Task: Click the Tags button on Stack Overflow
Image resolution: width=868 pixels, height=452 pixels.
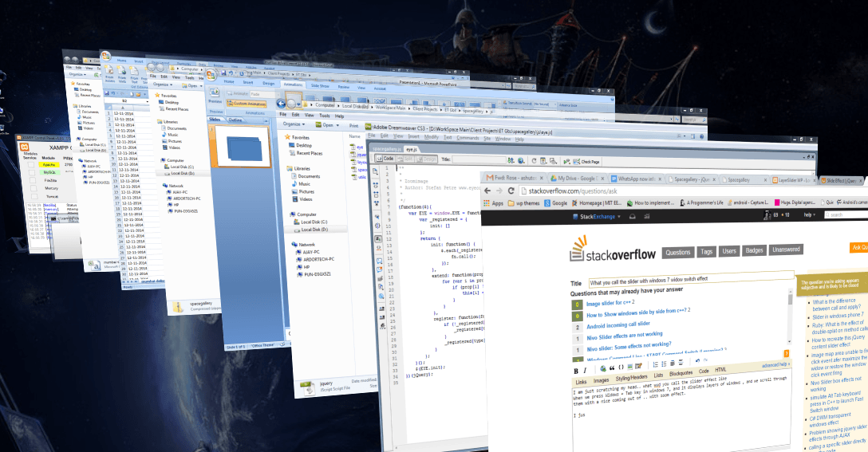Action: point(706,251)
